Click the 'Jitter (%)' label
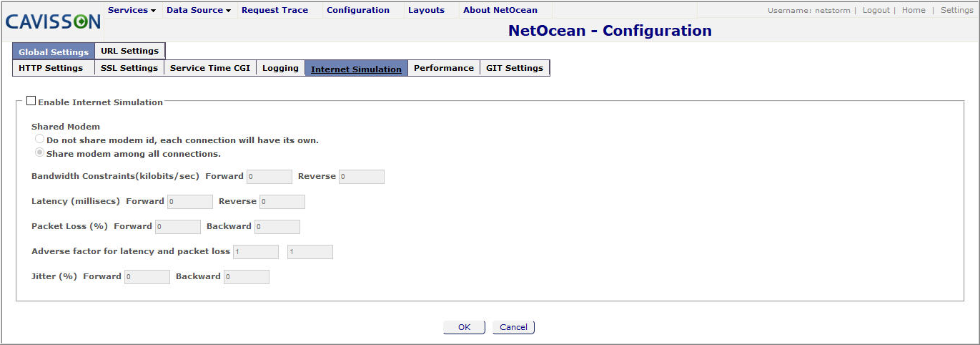This screenshot has height=345, width=980. (54, 276)
